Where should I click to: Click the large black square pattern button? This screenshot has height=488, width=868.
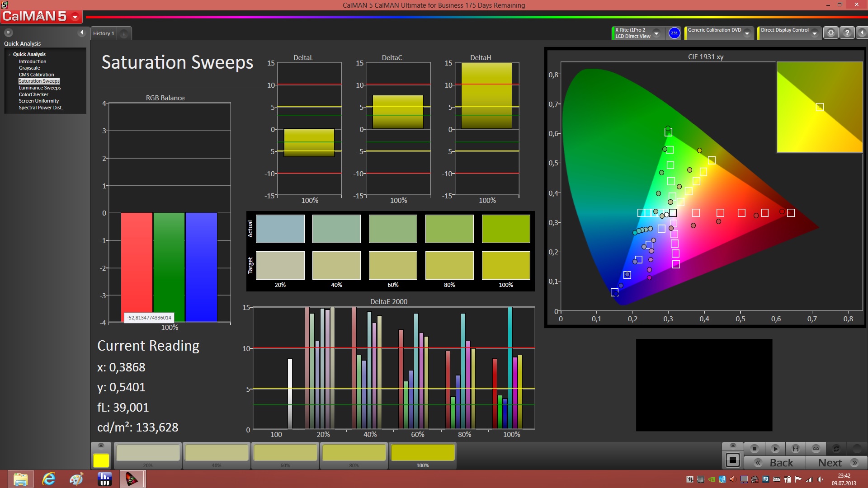732,460
